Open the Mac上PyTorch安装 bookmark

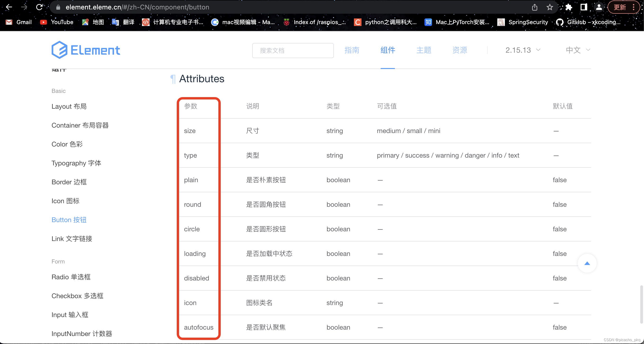click(x=457, y=22)
